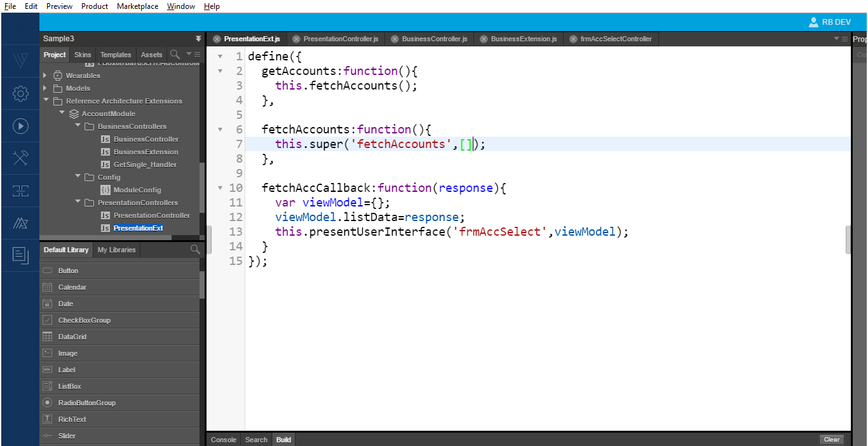Open the MA mountain-logo sidebar icon
The height and width of the screenshot is (446, 868).
(20, 223)
